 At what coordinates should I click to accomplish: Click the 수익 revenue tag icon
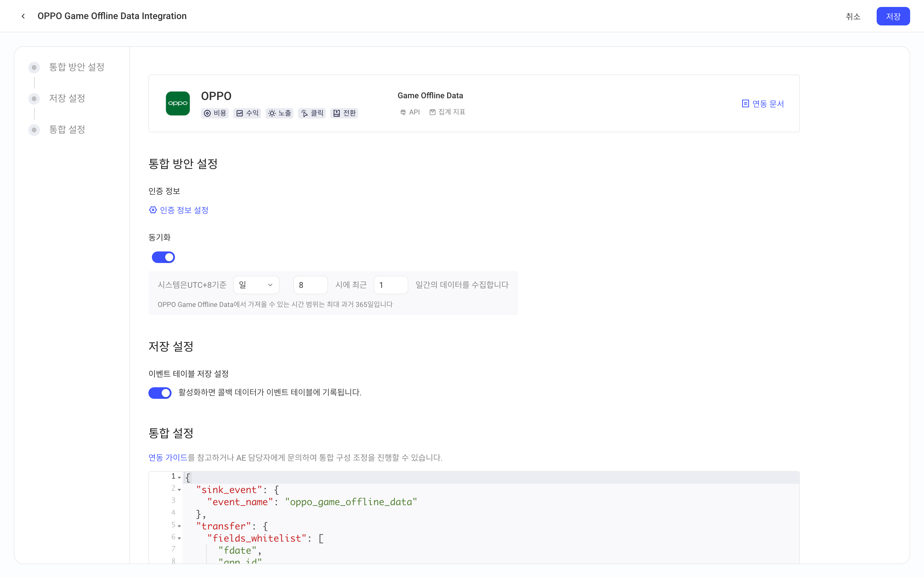(x=239, y=113)
